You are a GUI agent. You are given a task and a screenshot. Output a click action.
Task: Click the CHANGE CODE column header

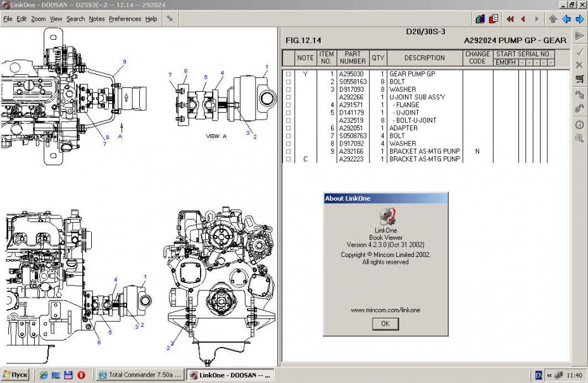(477, 58)
